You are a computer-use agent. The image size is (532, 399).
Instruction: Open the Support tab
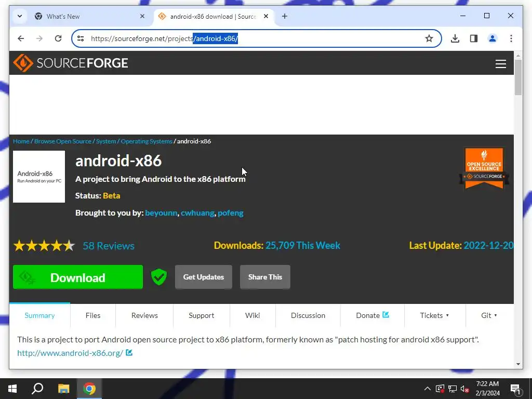pyautogui.click(x=201, y=315)
